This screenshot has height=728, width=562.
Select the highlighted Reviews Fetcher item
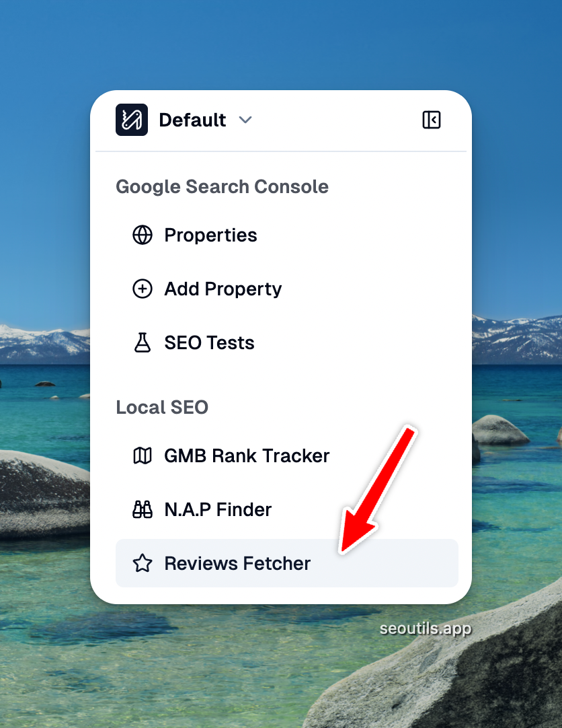(287, 563)
